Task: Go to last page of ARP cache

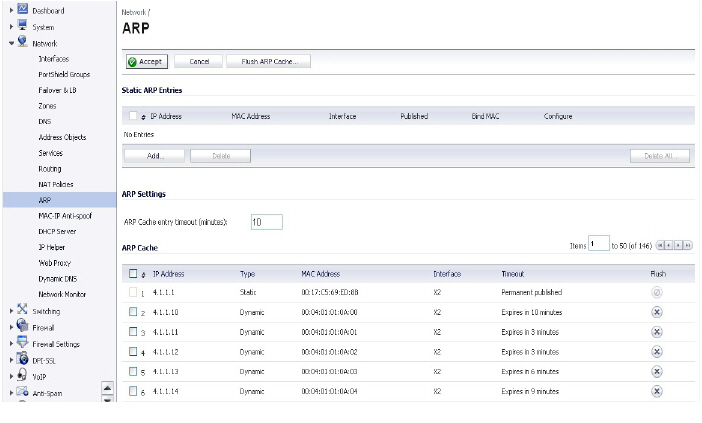Action: tap(688, 245)
